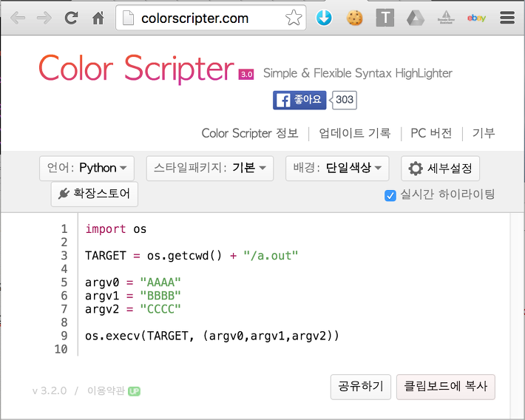This screenshot has width=525, height=420.
Task: Toggle the 실시간 하이라이팅 checkbox
Action: tap(390, 196)
